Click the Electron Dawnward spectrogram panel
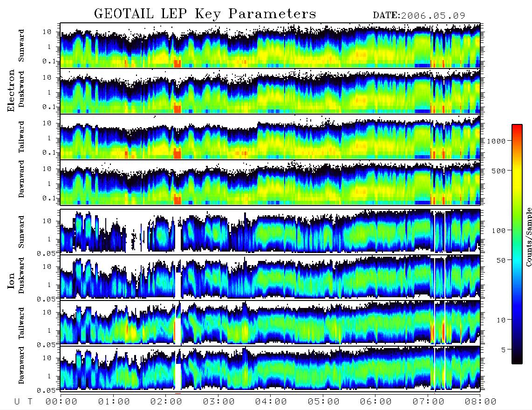 pyautogui.click(x=270, y=182)
